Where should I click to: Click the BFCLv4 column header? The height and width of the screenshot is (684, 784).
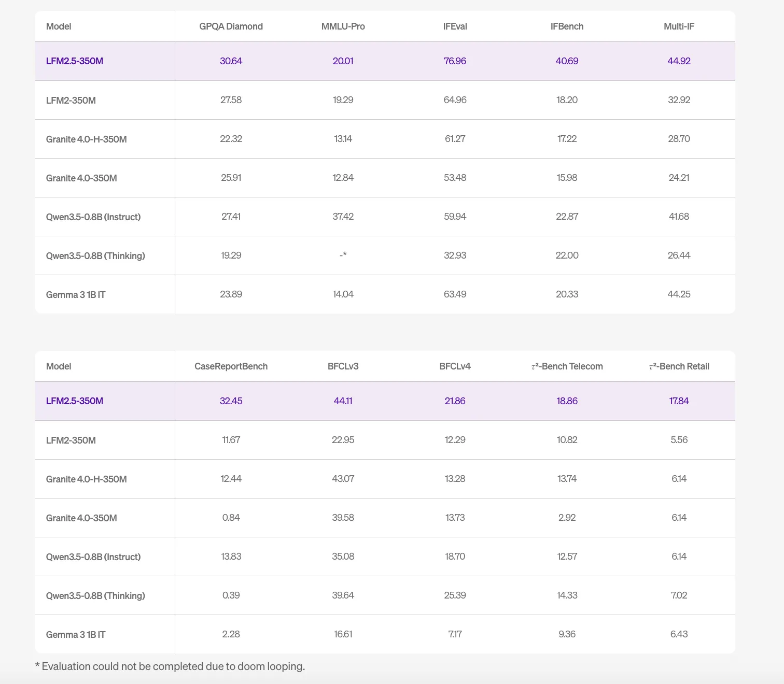click(x=455, y=366)
